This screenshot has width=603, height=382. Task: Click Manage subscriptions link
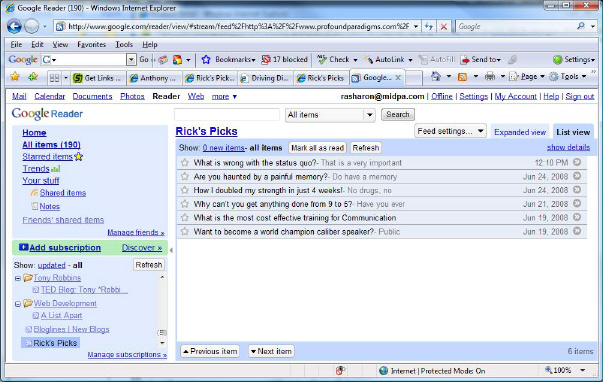pyautogui.click(x=127, y=354)
